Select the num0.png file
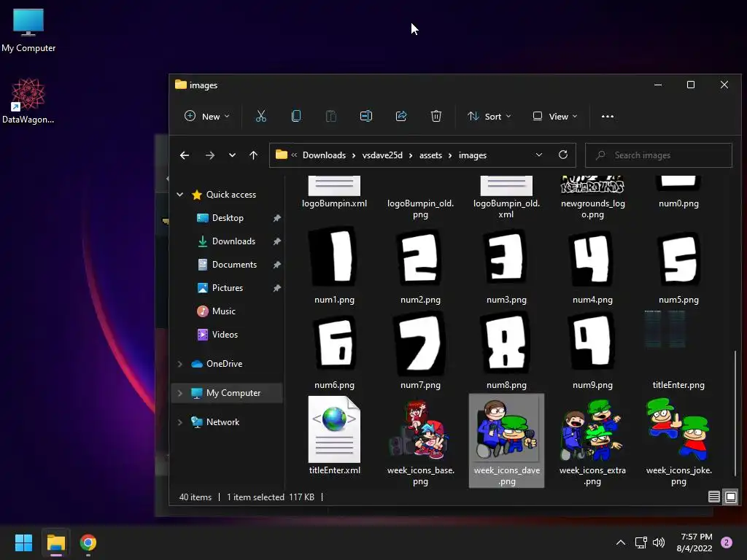 [678, 192]
